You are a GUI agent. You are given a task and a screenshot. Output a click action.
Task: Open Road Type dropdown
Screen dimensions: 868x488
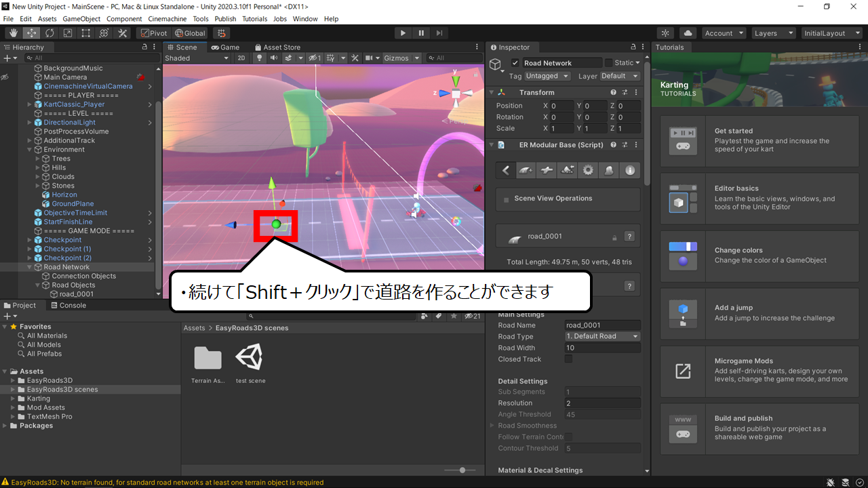point(602,336)
